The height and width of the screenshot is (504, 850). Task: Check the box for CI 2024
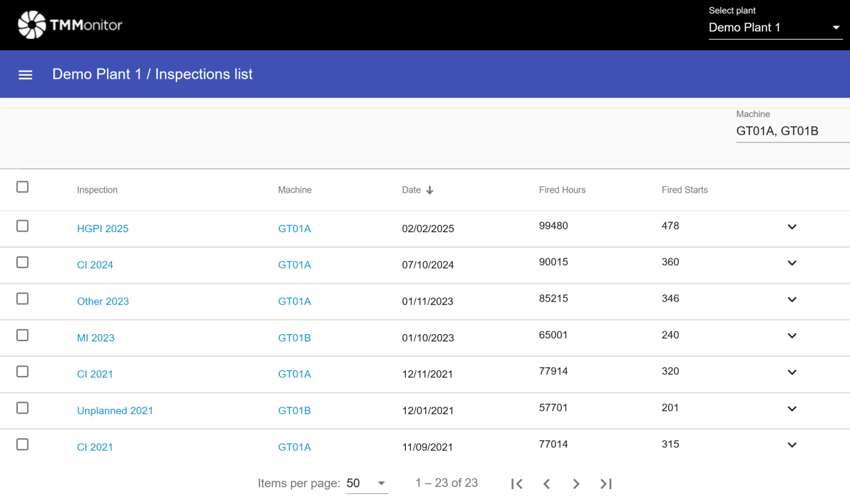tap(23, 263)
